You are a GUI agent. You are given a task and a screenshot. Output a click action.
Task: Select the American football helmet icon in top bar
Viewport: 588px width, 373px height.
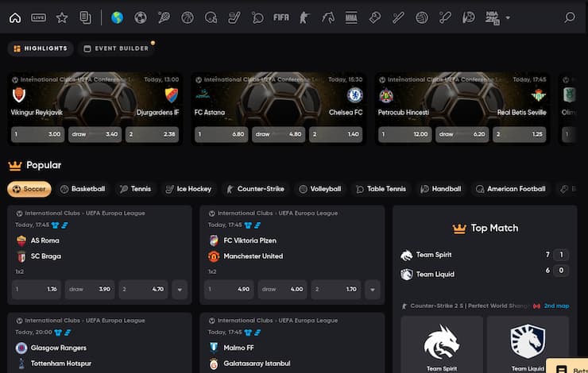pos(211,17)
